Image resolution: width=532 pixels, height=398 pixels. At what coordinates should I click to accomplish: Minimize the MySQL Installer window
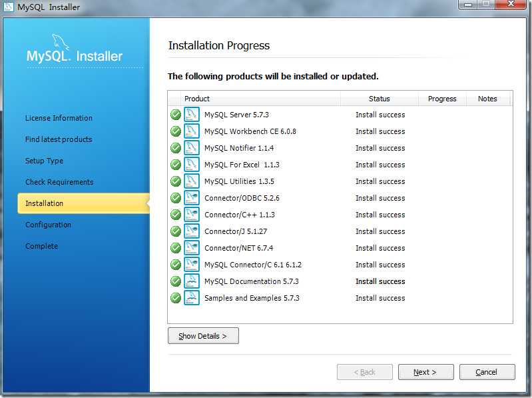[x=468, y=5]
